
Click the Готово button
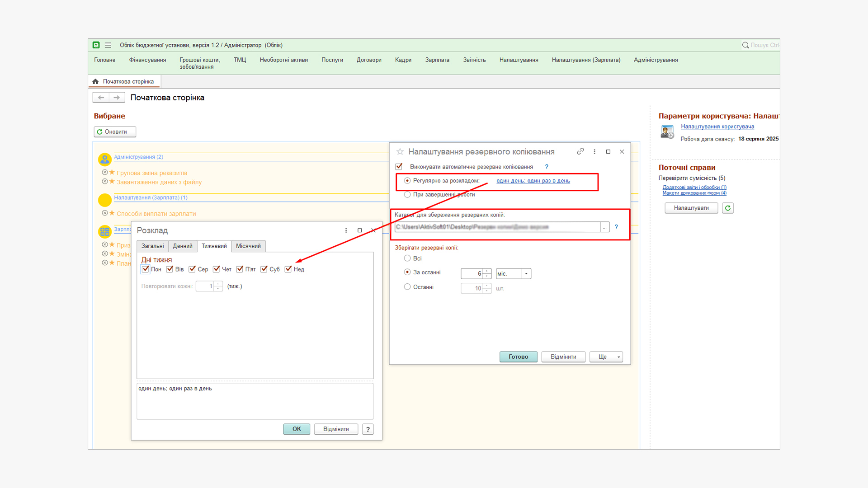click(518, 357)
